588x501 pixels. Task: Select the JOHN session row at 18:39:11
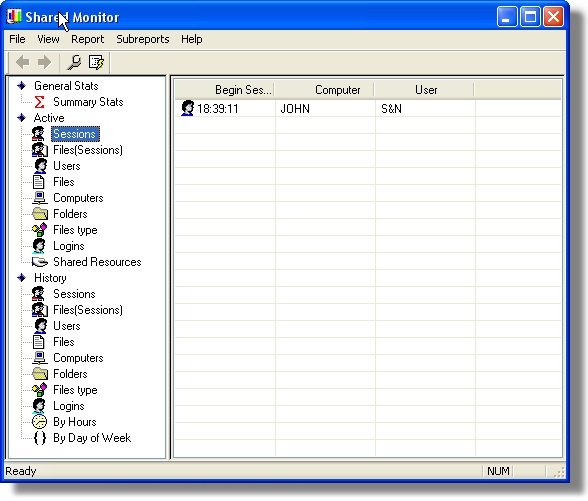(x=368, y=109)
